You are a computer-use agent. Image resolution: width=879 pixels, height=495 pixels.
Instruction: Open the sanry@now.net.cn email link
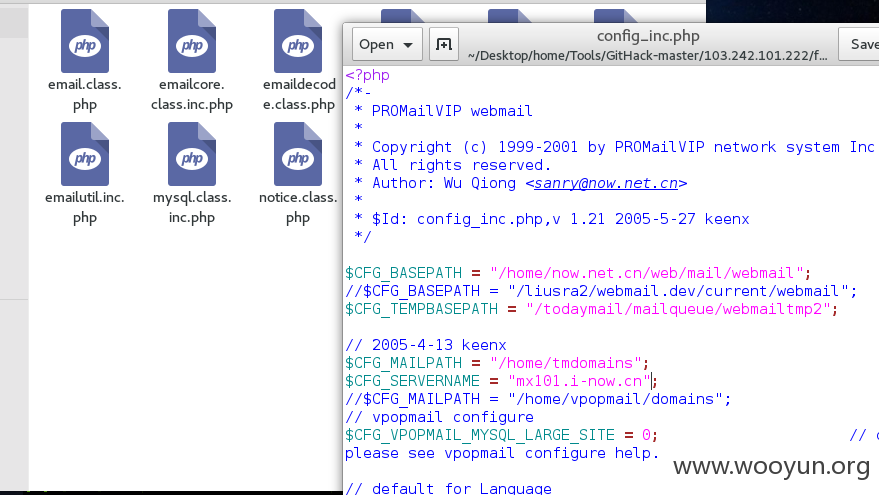[x=606, y=183]
